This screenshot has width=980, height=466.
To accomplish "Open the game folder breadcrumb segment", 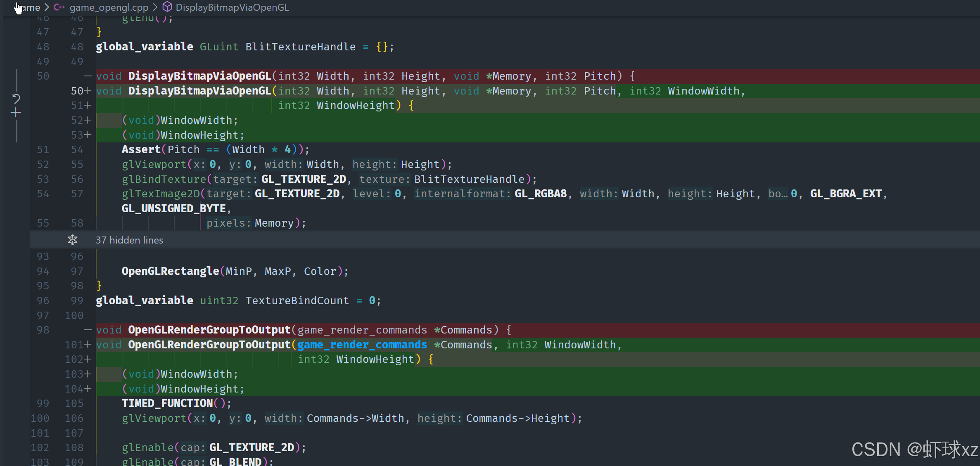I will [30, 7].
